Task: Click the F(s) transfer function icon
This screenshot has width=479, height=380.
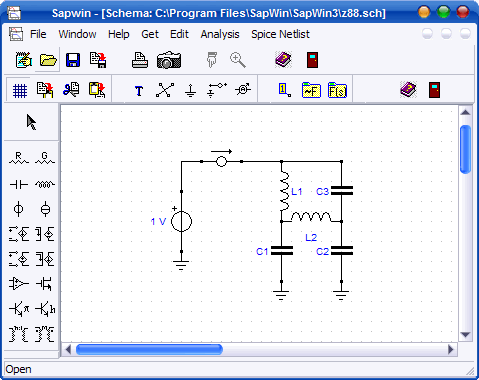Action: [x=337, y=90]
